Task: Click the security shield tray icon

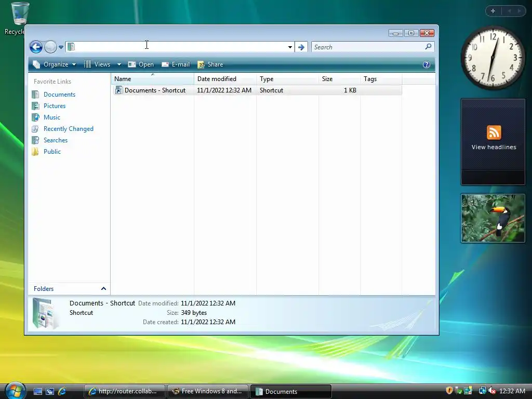Action: [x=449, y=391]
